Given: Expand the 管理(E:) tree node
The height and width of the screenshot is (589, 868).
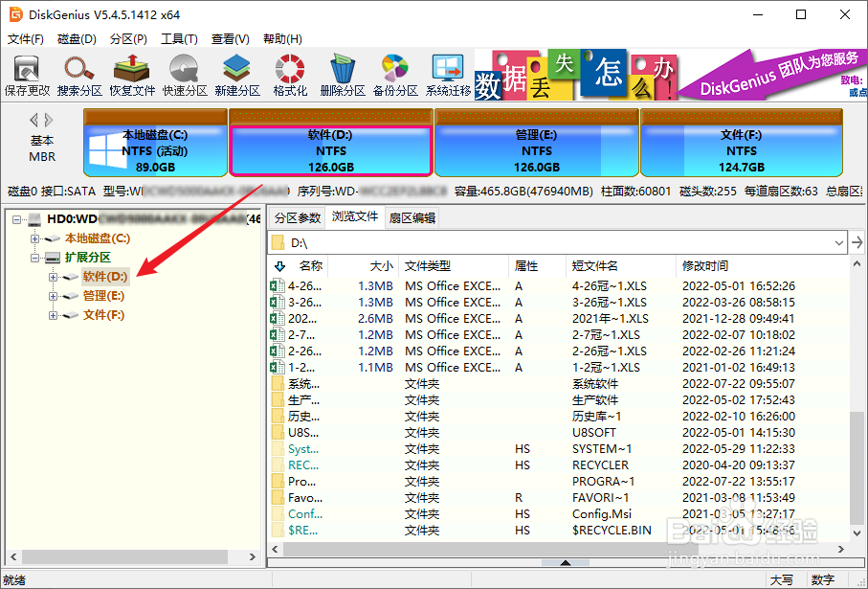Looking at the screenshot, I should (x=54, y=297).
